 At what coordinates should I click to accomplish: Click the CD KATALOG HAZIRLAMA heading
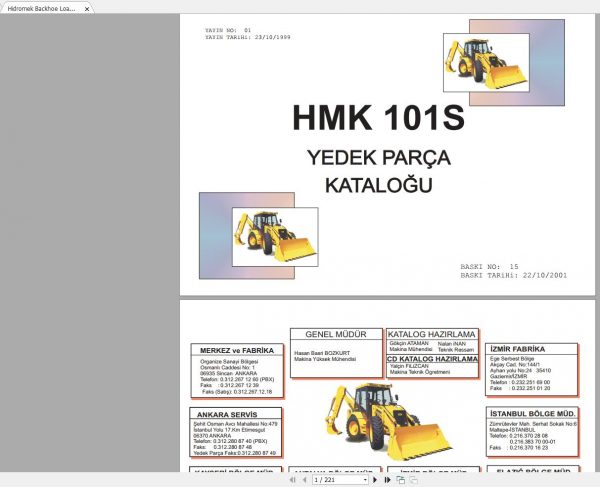coord(432,359)
